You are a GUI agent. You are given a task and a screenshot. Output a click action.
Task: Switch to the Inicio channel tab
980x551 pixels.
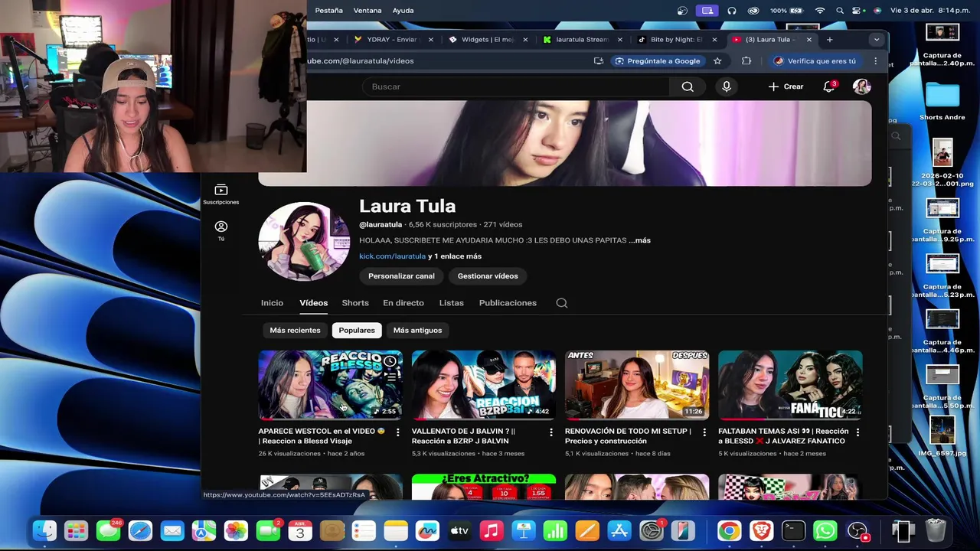[272, 303]
